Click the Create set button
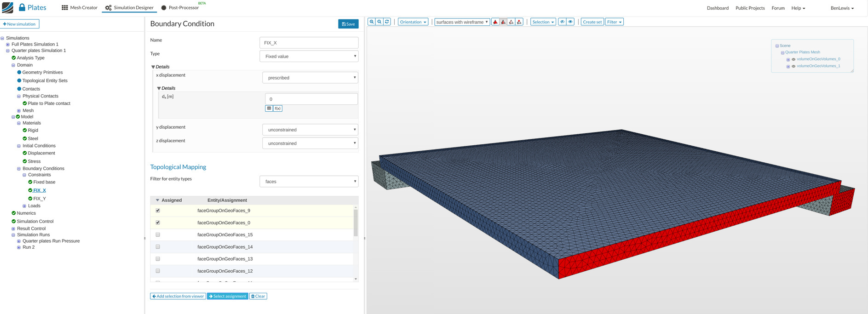 [592, 22]
